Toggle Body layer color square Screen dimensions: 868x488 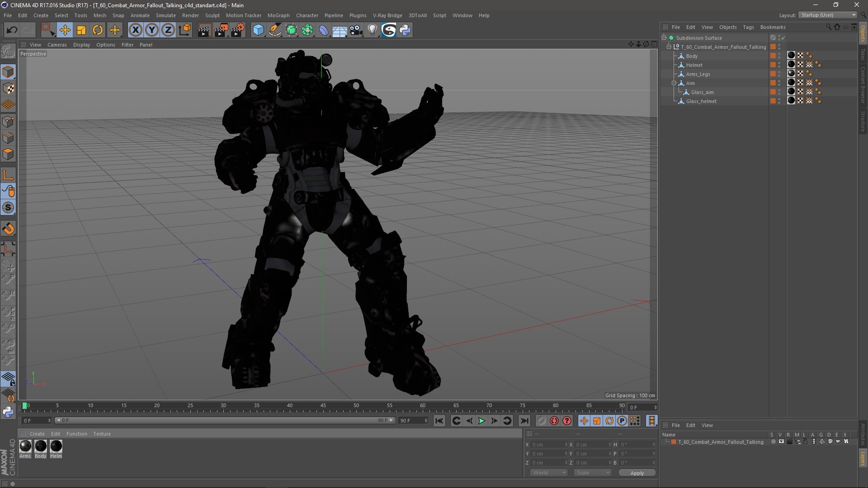tap(773, 56)
